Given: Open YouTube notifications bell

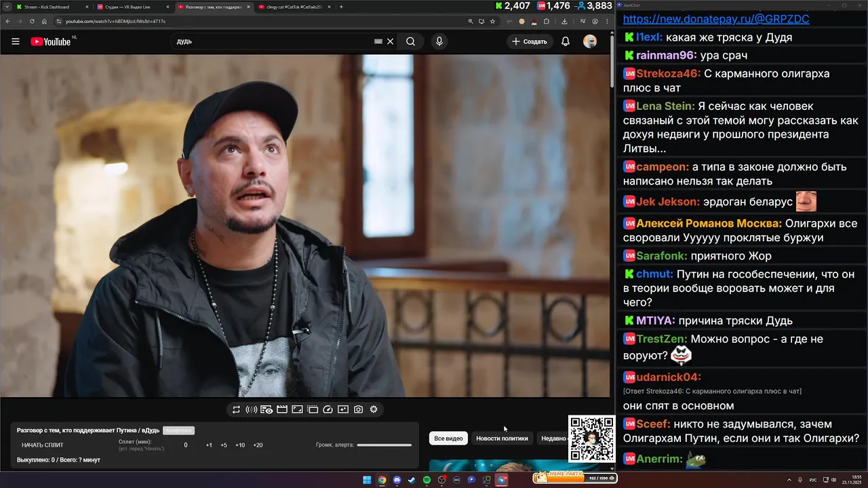Looking at the screenshot, I should (x=565, y=41).
